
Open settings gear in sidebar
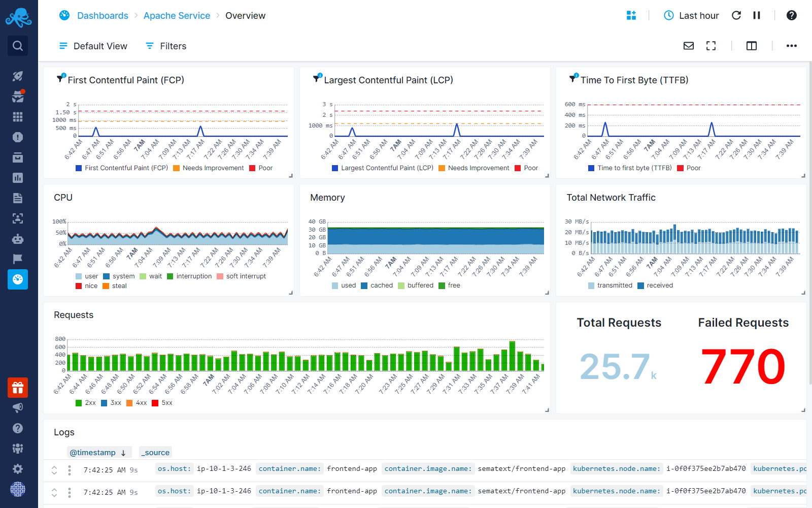click(x=18, y=469)
